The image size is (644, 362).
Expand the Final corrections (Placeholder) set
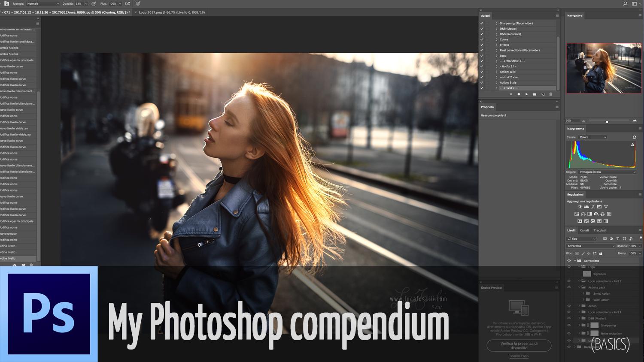(497, 50)
